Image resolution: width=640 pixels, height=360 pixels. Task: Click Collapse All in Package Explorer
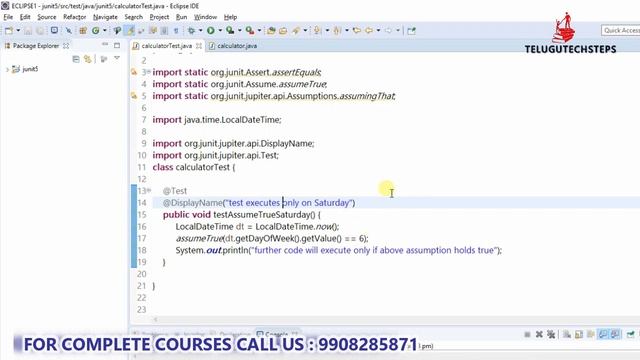[76, 59]
